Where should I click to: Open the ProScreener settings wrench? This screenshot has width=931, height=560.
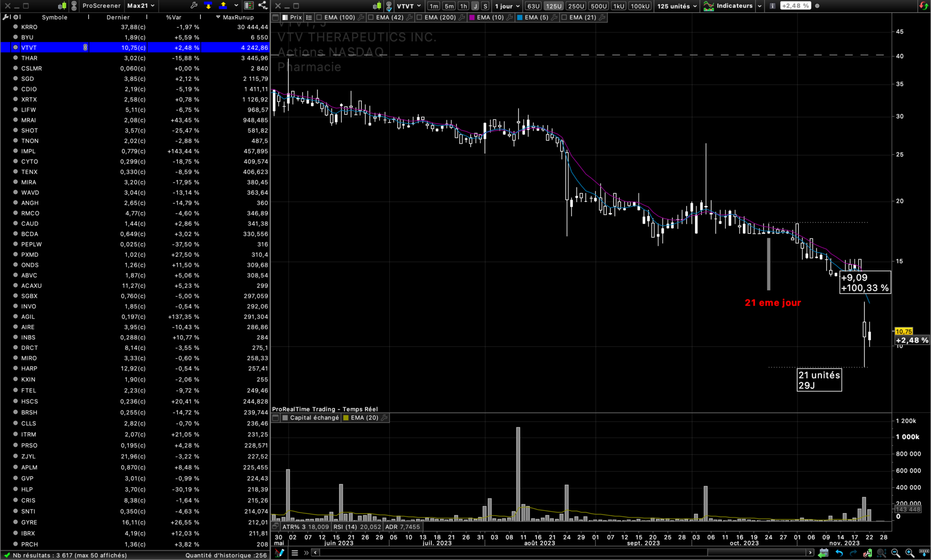tap(194, 6)
